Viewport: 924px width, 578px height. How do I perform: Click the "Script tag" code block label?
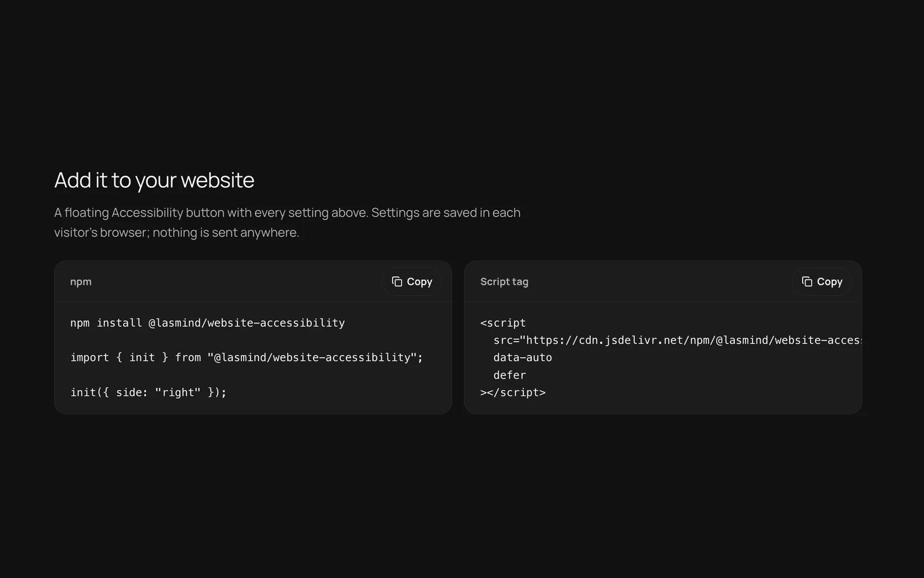(504, 281)
